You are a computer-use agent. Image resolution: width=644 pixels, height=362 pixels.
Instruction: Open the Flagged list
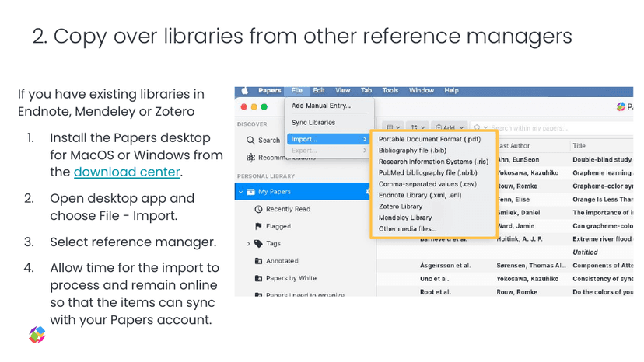(278, 226)
